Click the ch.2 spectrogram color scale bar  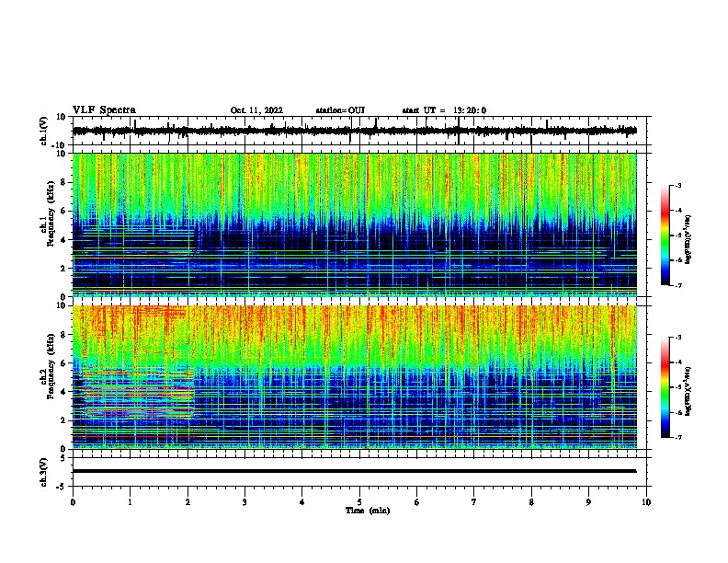click(x=665, y=387)
